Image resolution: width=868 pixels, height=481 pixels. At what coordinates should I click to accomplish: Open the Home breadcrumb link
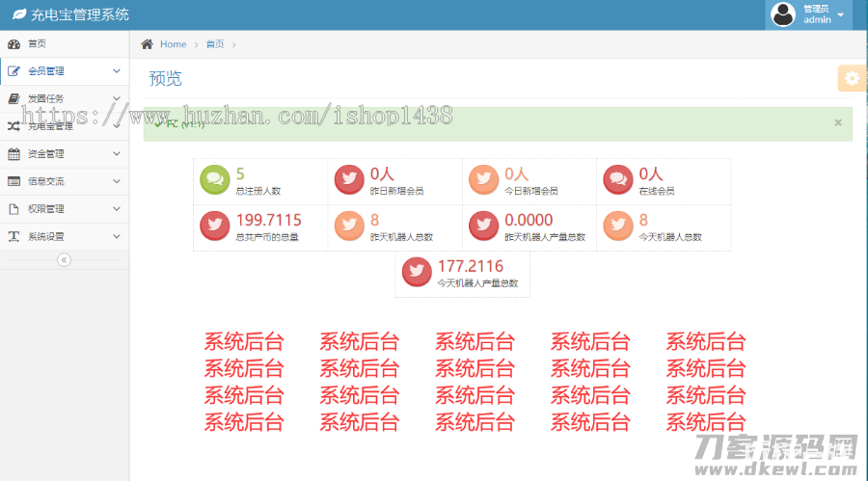coord(174,43)
